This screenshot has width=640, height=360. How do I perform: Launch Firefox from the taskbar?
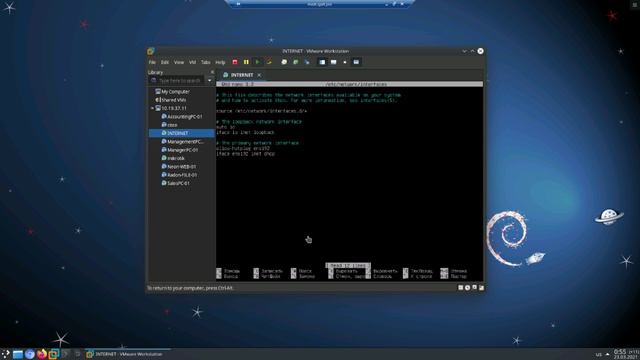(x=41, y=354)
